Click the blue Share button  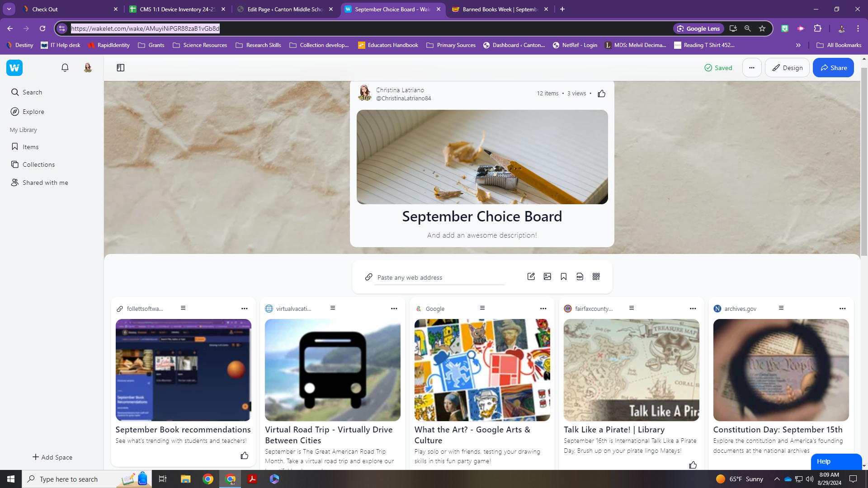pos(833,68)
